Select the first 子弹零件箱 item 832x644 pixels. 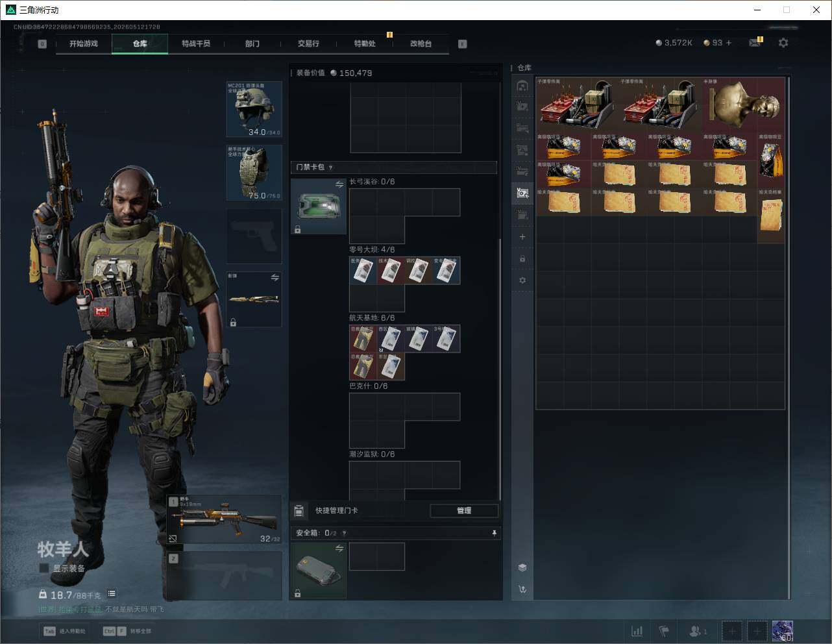click(x=578, y=105)
